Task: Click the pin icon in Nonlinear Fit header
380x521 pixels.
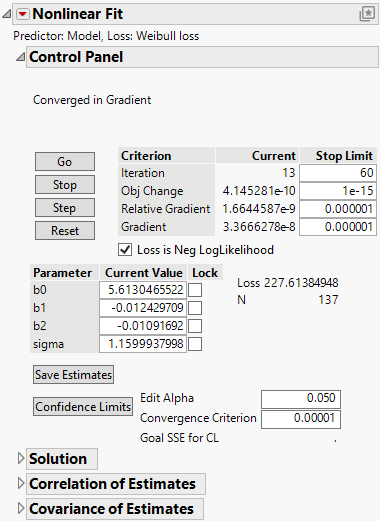Action: click(367, 14)
